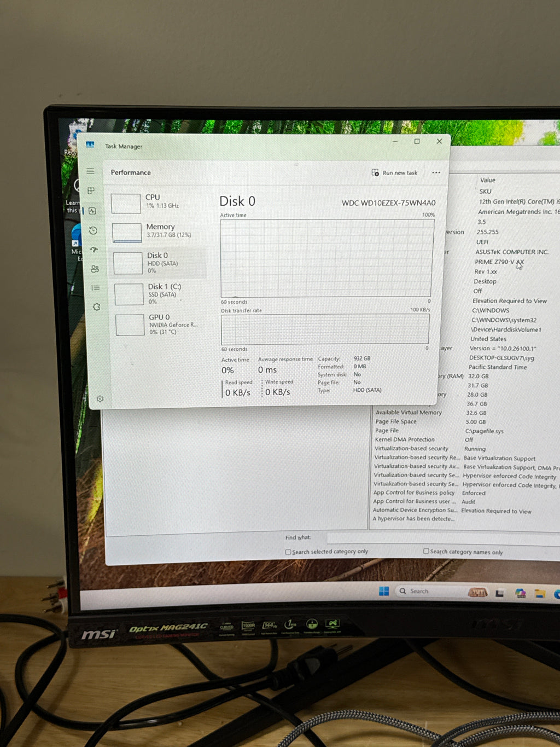Open Users page sidebar icon
The width and height of the screenshot is (560, 747).
[95, 269]
